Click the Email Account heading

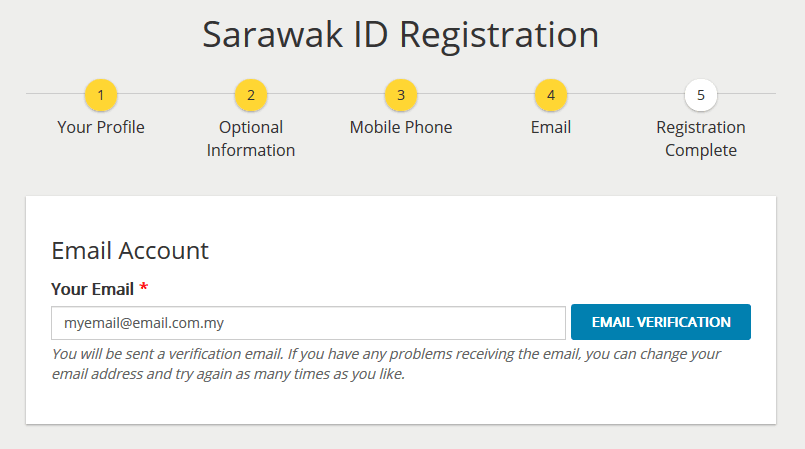pos(130,250)
